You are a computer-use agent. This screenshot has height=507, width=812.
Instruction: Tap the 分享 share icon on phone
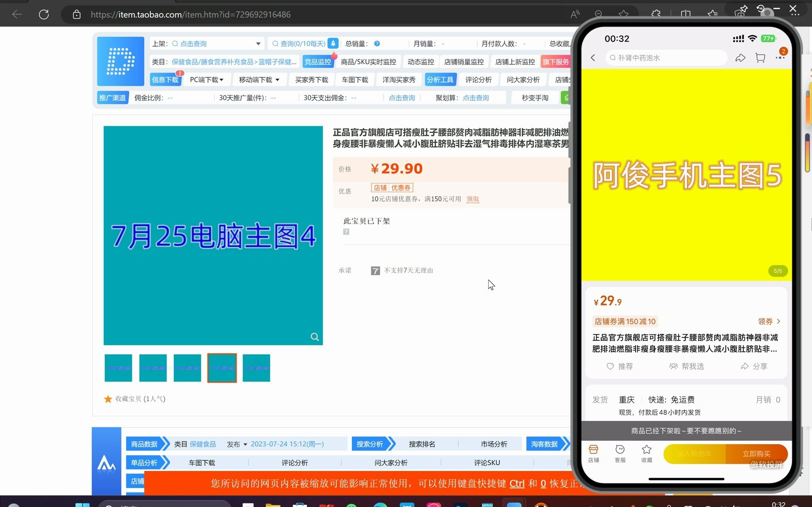click(745, 366)
